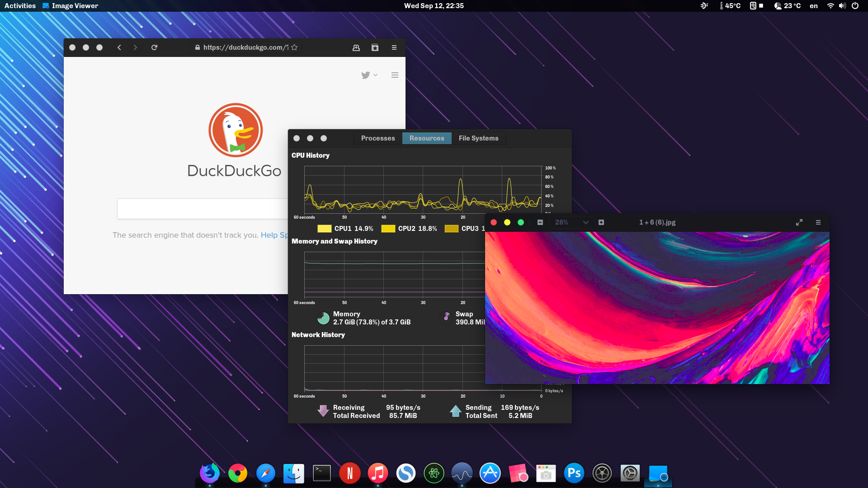The image size is (868, 488).
Task: Reload the DuckDuckGo page
Action: pyautogui.click(x=154, y=47)
